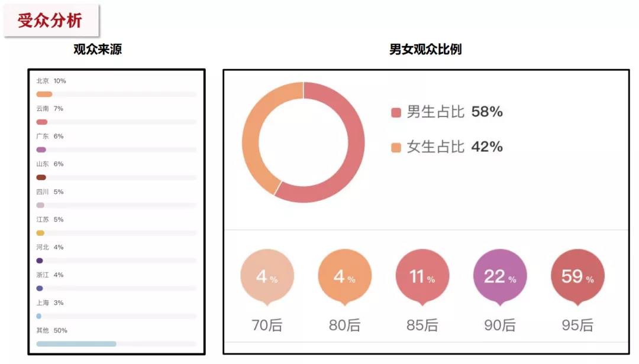Select the 85后 11% bubble

(x=422, y=277)
